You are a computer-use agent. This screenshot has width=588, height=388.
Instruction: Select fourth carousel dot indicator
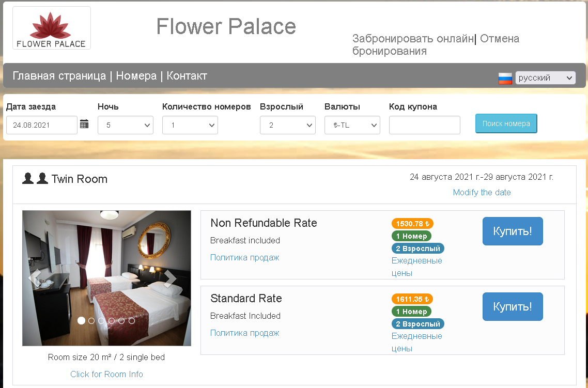pyautogui.click(x=112, y=320)
